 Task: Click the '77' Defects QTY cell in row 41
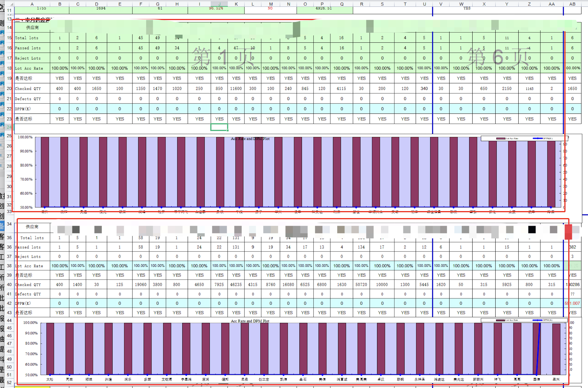coord(572,294)
